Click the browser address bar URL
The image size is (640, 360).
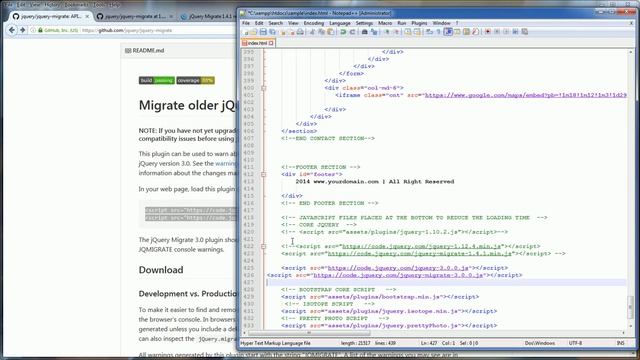pyautogui.click(x=127, y=30)
